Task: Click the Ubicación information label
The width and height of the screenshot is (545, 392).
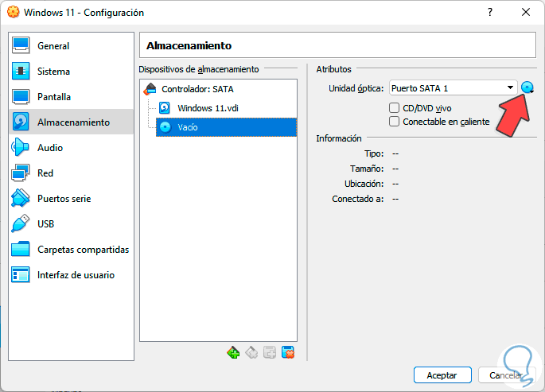Action: pyautogui.click(x=364, y=184)
